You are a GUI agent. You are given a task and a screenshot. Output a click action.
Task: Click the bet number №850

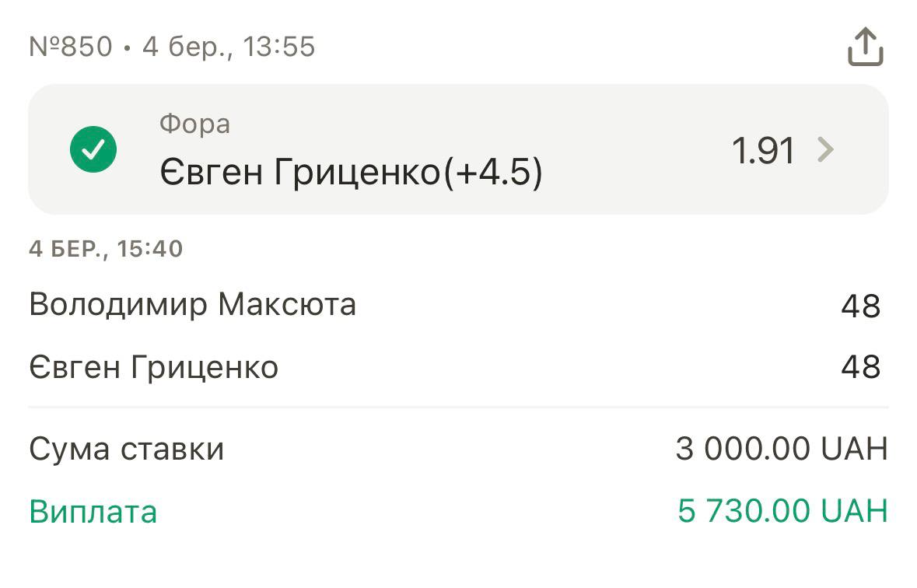[71, 47]
